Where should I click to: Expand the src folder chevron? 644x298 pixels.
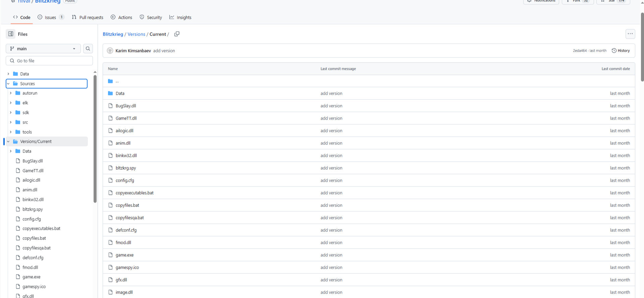11,122
